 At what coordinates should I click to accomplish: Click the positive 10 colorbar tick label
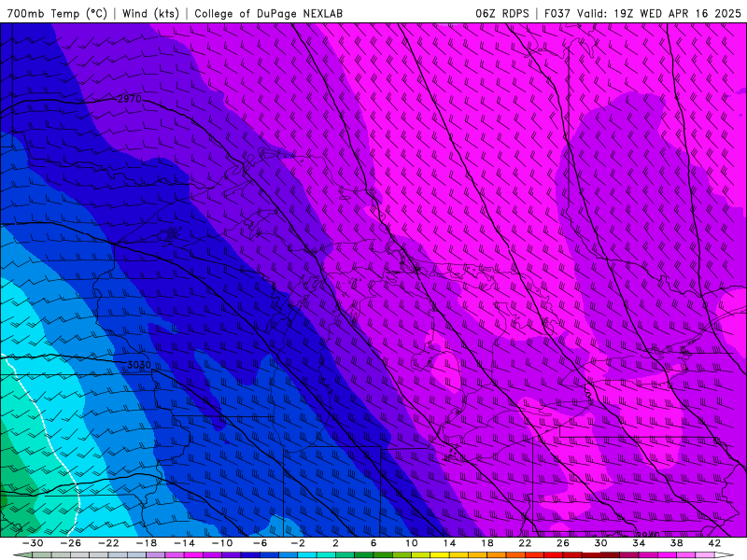(x=412, y=543)
